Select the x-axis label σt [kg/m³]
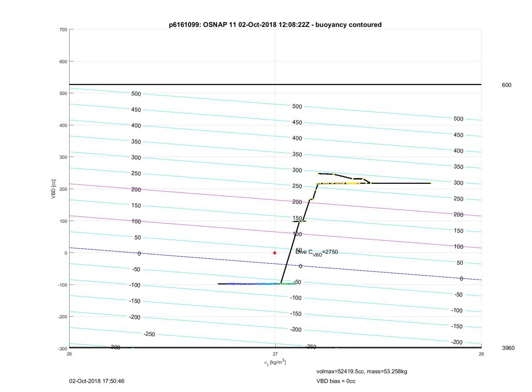The height and width of the screenshot is (392, 532). coord(275,363)
